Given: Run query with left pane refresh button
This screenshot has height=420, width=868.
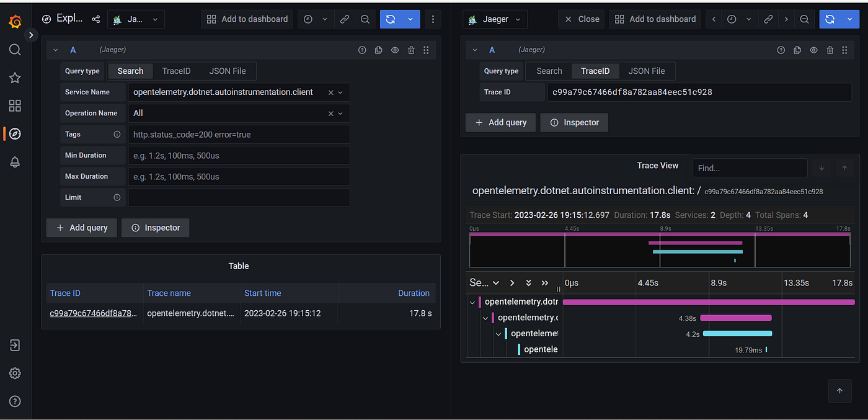Looking at the screenshot, I should 390,19.
